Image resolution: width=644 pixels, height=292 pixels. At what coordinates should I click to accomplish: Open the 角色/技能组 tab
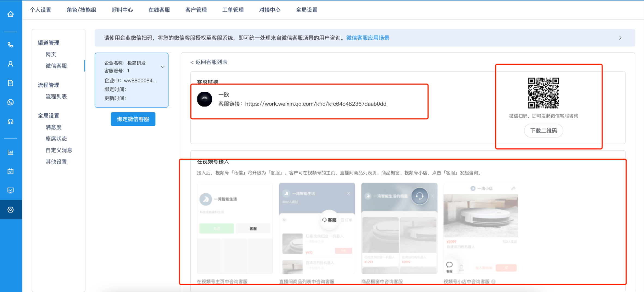click(81, 10)
